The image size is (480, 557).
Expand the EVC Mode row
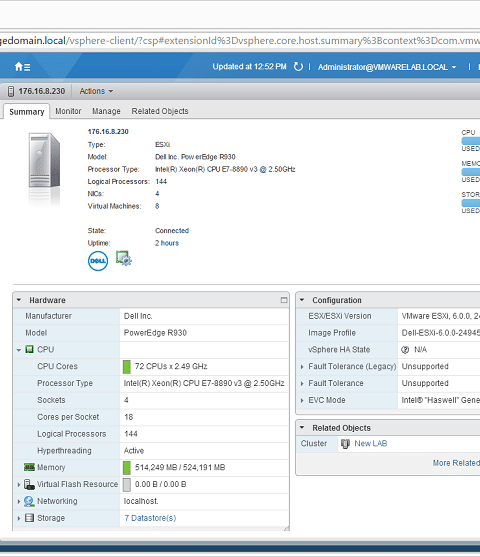(x=302, y=400)
